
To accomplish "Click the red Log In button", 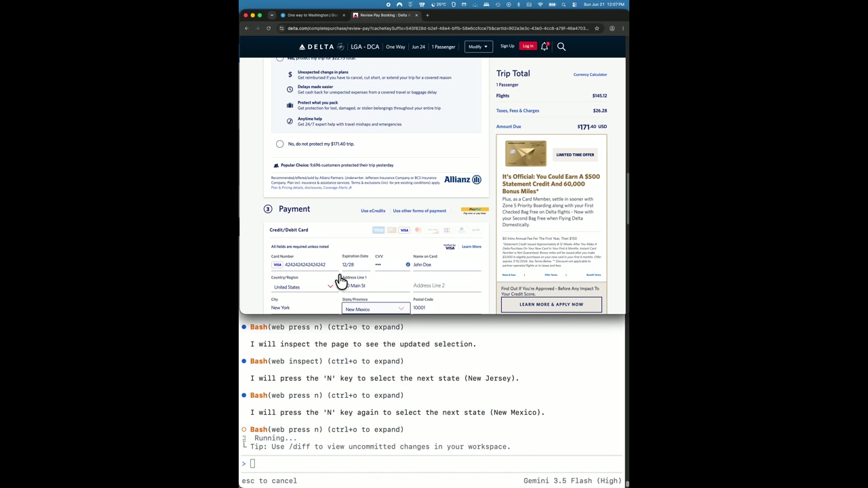I will [x=528, y=46].
